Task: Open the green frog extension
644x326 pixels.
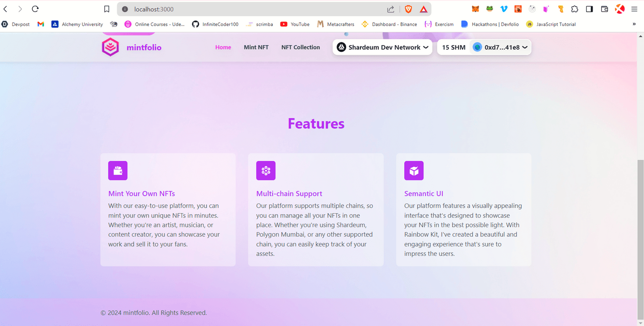Action: click(490, 9)
